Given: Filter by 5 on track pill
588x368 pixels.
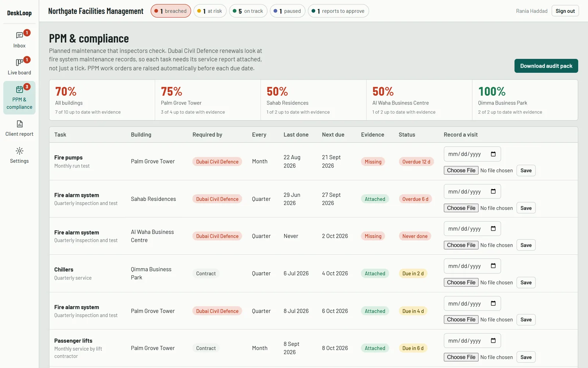Looking at the screenshot, I should 248,11.
